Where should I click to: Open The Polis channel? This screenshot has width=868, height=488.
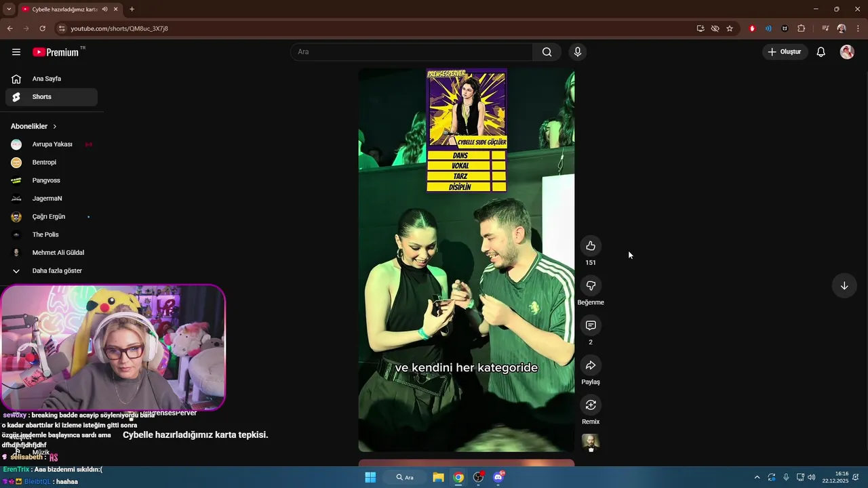[52, 235]
